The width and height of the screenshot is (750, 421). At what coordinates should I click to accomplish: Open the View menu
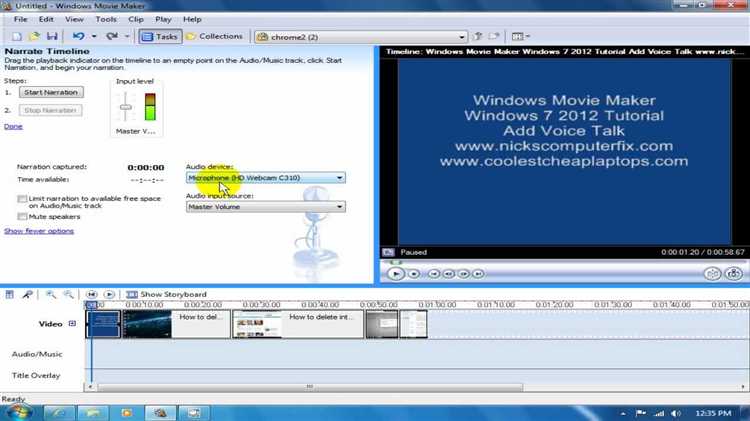pos(74,19)
